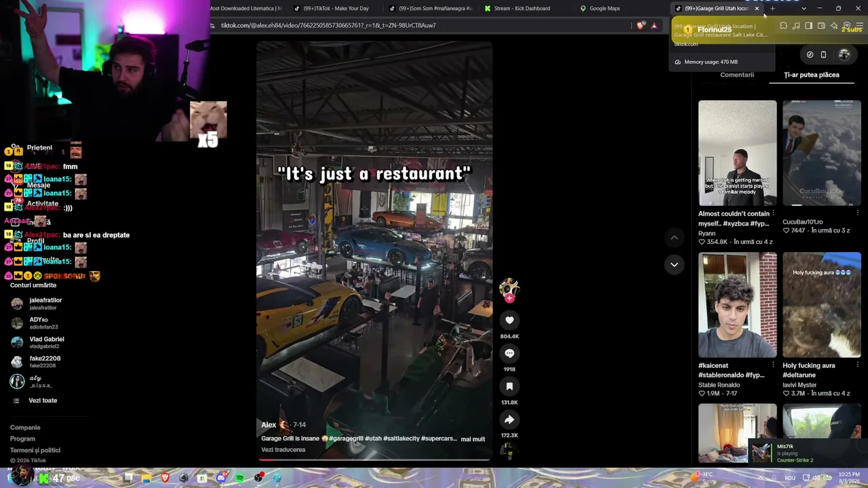Open options for the Ryann video card
This screenshot has width=868, height=488.
[x=773, y=213]
